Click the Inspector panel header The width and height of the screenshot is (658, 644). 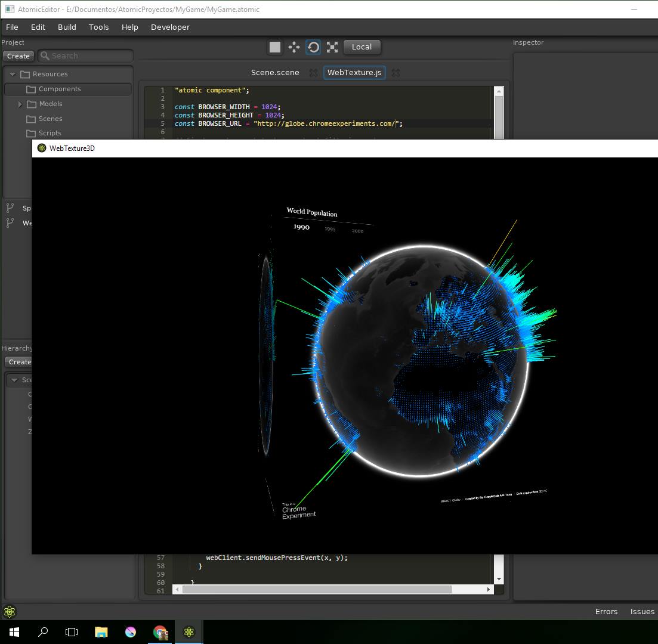(x=528, y=42)
